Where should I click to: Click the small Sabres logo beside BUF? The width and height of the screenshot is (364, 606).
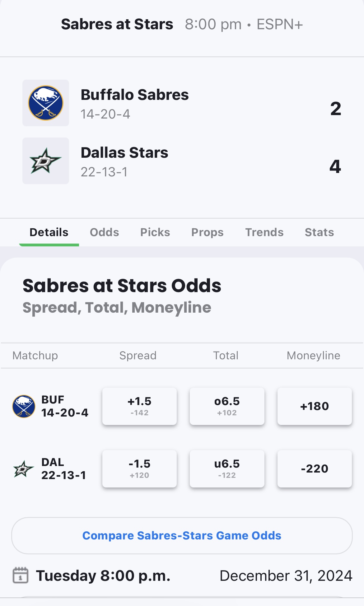24,406
